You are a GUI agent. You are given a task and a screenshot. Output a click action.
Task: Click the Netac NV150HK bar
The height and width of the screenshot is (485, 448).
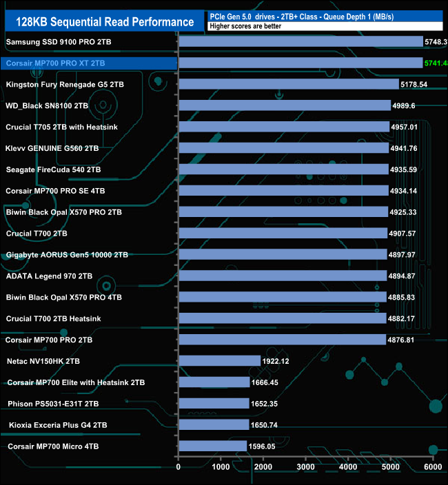click(x=220, y=361)
